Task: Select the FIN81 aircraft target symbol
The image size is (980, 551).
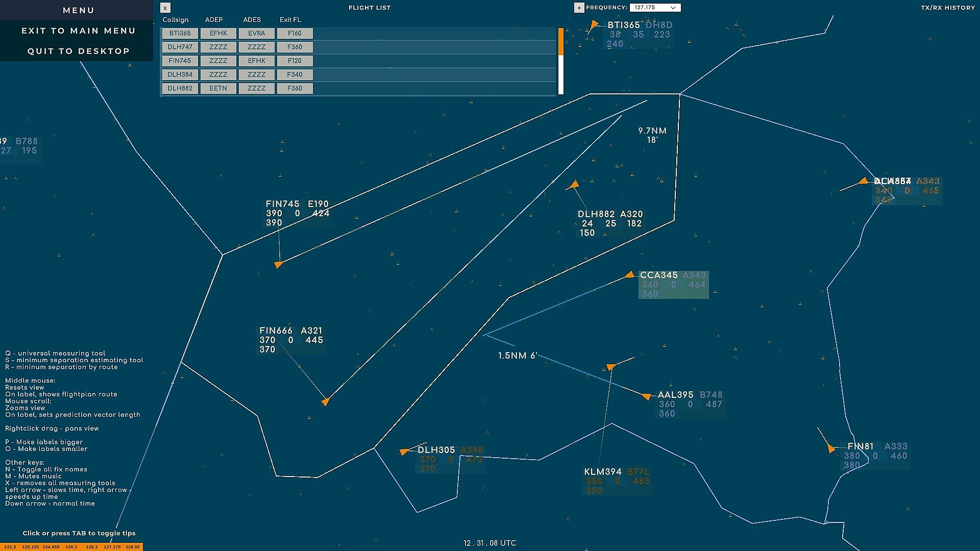Action: coord(831,448)
